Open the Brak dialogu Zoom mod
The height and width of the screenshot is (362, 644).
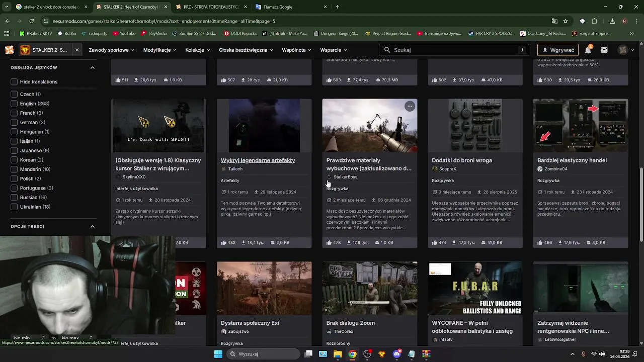350,323
